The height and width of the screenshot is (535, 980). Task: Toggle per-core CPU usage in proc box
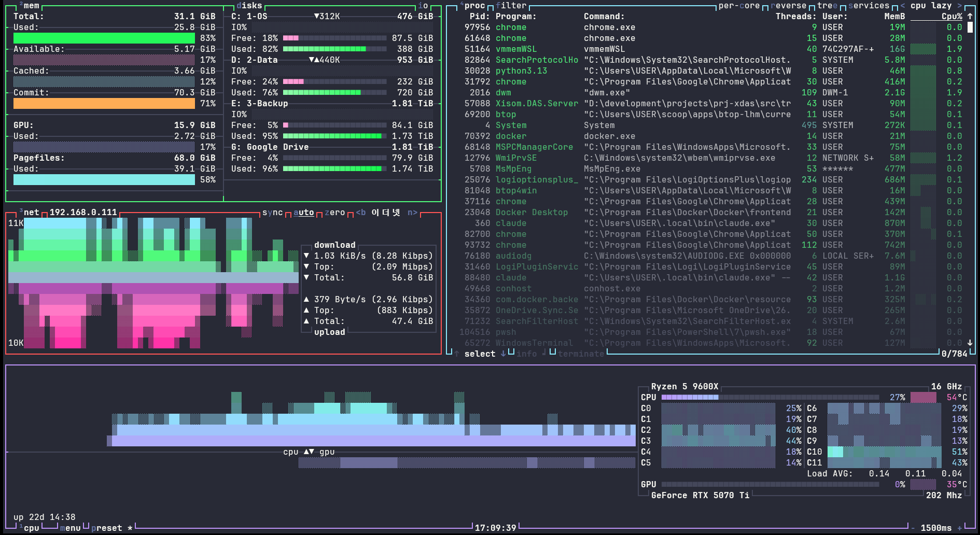coord(739,6)
